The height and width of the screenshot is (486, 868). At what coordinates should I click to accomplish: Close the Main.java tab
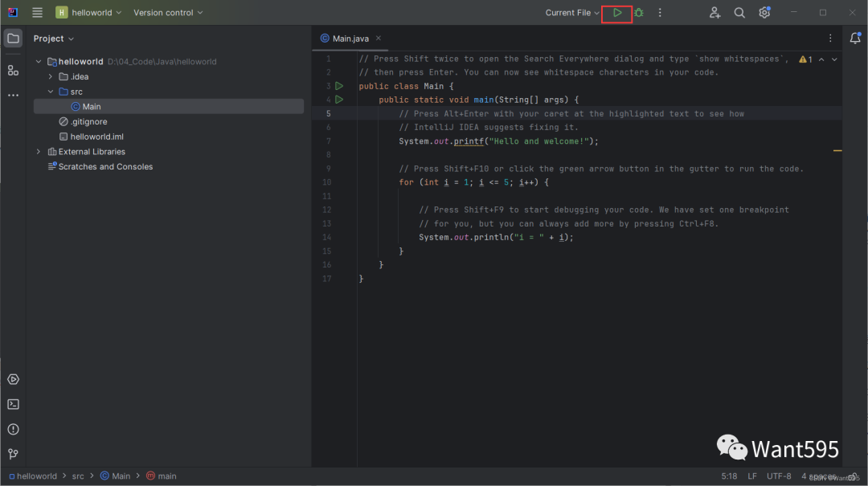[379, 39]
